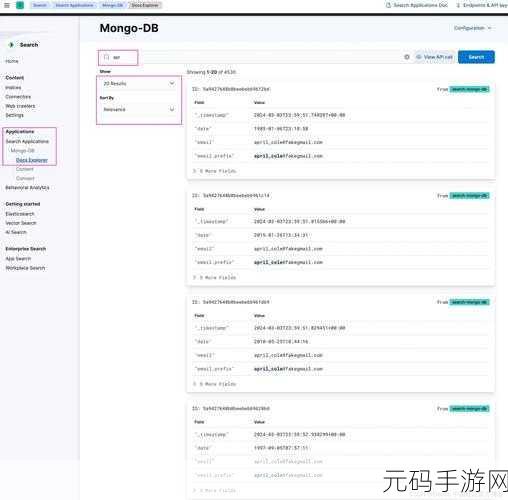Open Workplace Search in sidebar

(x=25, y=268)
